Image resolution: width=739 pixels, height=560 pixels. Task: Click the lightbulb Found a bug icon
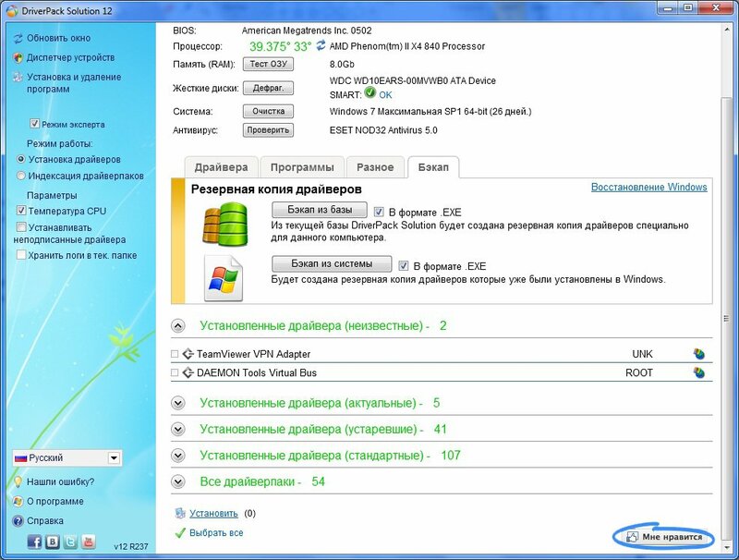coord(18,481)
